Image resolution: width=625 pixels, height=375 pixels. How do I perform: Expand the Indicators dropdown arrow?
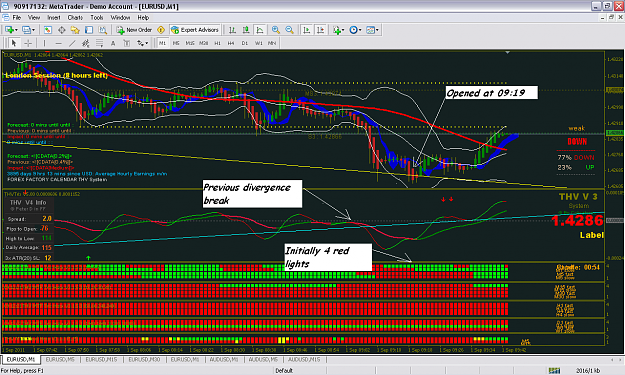click(x=343, y=30)
